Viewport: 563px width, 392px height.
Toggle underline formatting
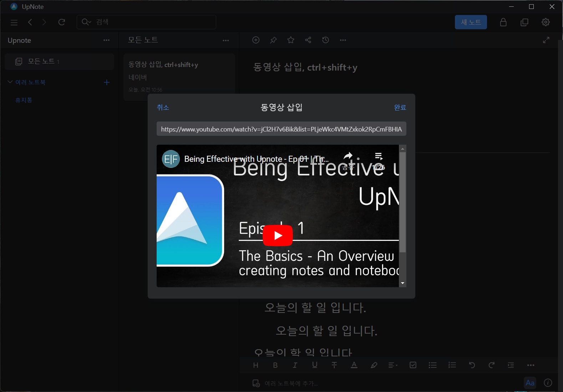click(x=314, y=365)
